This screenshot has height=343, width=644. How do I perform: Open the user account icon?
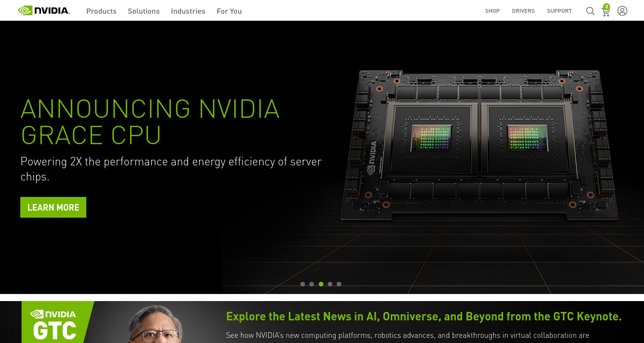point(622,11)
